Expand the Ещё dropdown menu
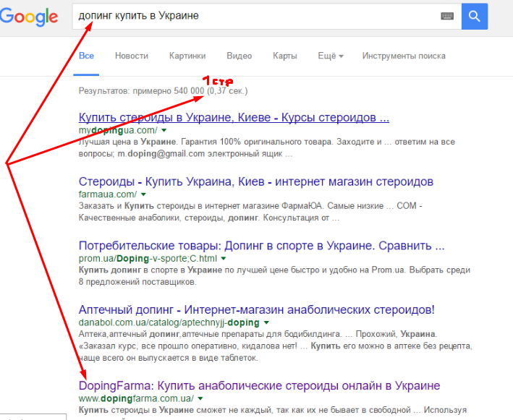Image resolution: width=513 pixels, height=420 pixels. tap(331, 56)
